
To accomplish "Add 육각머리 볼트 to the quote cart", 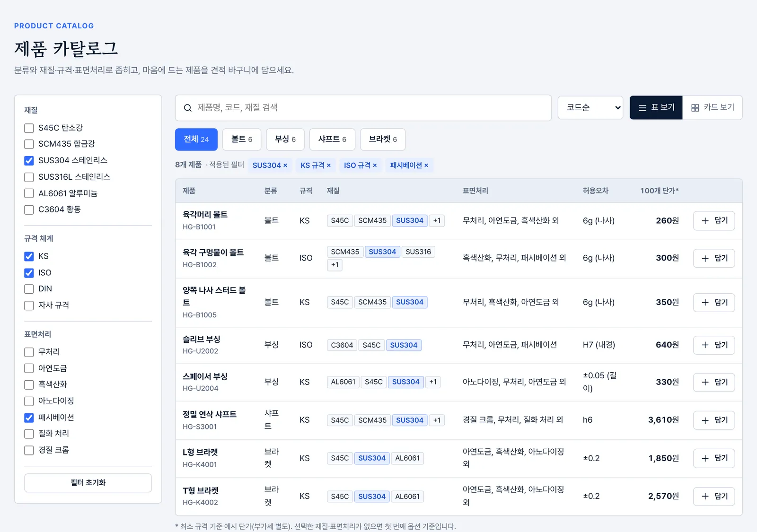I will [714, 221].
